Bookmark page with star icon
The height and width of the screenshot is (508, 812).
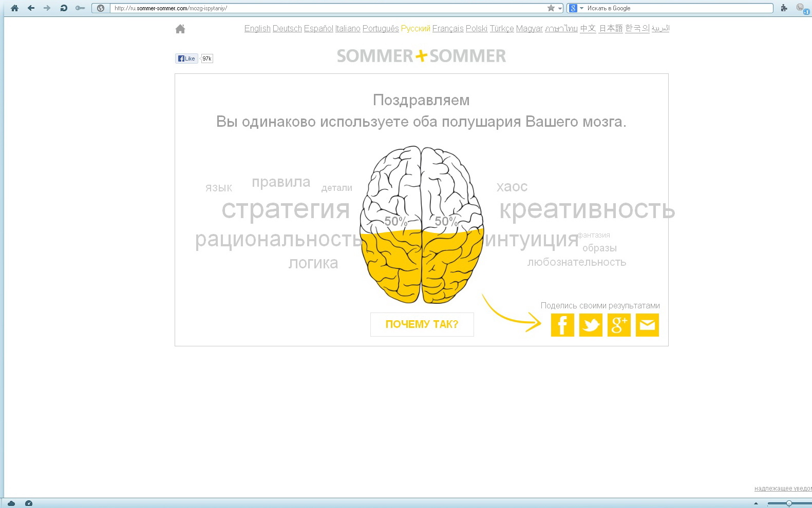(551, 8)
